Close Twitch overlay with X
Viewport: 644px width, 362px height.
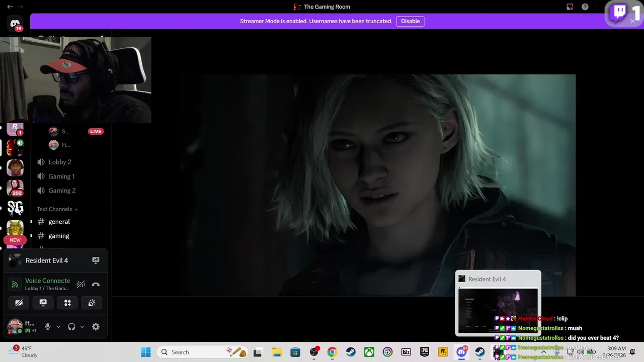click(x=633, y=21)
